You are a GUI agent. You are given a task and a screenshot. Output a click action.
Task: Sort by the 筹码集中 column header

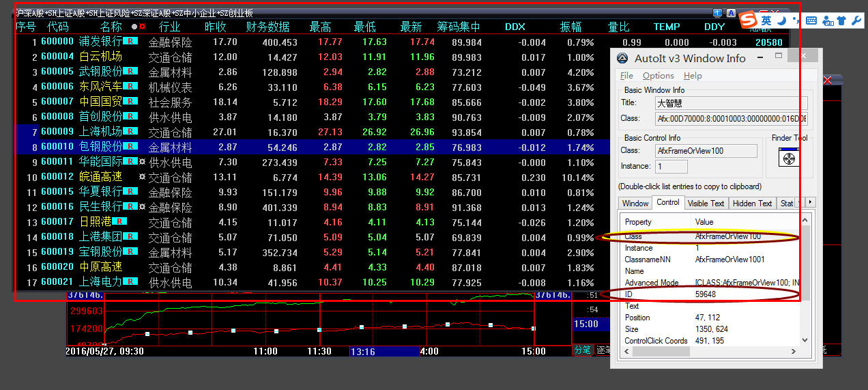(459, 27)
